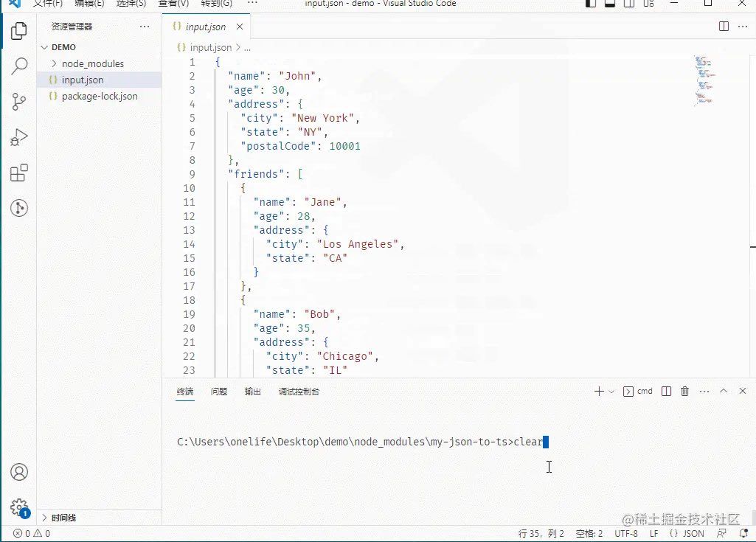
Task: Open the Manage settings gear
Action: coord(19,507)
